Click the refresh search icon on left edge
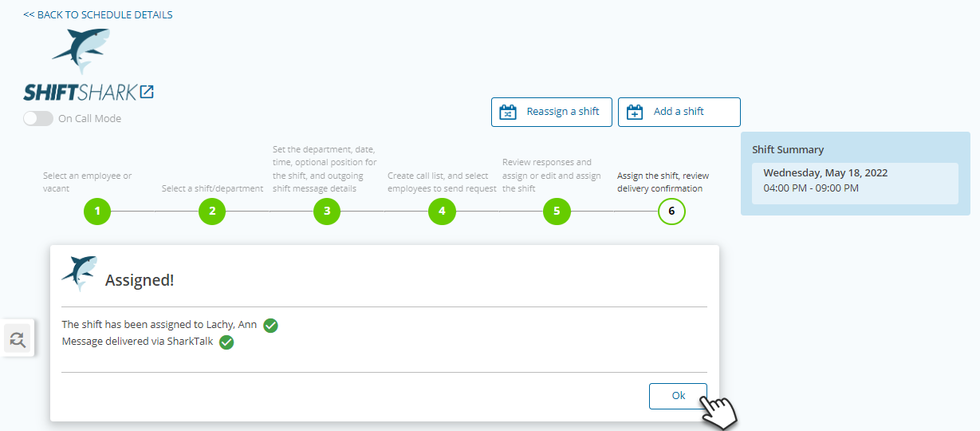Image resolution: width=980 pixels, height=431 pixels. tap(18, 339)
